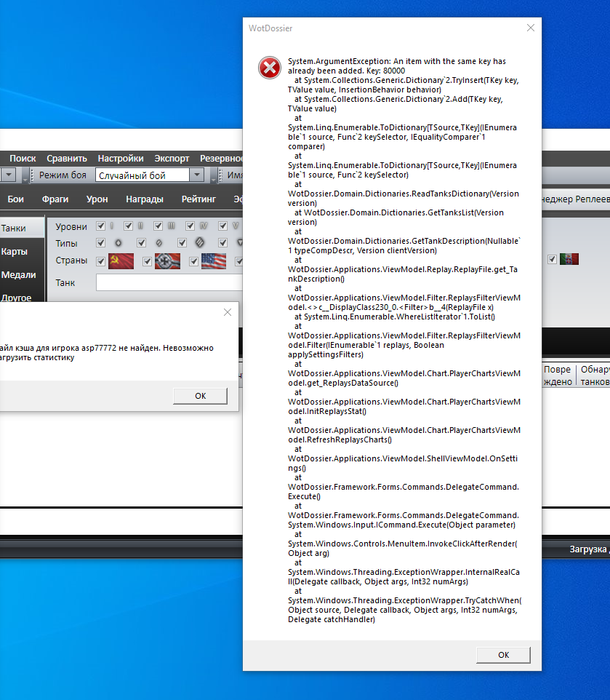Toggle the light tank type checkbox
610x700 pixels.
(x=101, y=243)
